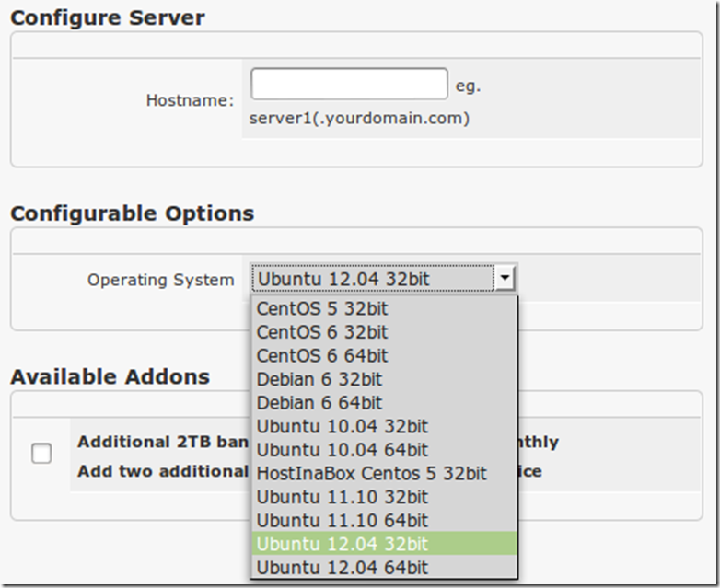Click the Hostname input field
Image resolution: width=720 pixels, height=588 pixels.
[x=349, y=84]
